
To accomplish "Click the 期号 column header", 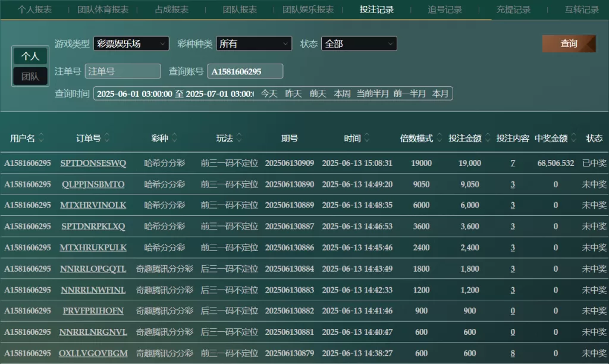I will (290, 139).
